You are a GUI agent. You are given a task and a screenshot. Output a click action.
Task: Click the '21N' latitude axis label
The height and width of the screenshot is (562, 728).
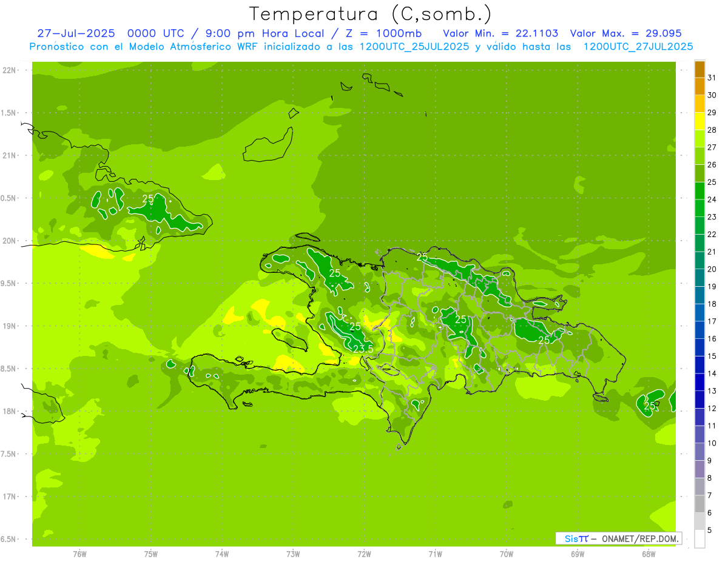click(x=10, y=155)
